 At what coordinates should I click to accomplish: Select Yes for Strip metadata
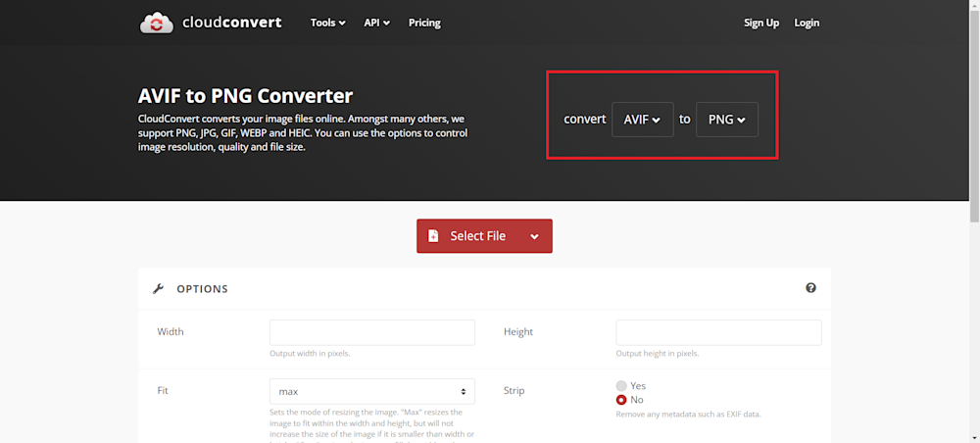(x=621, y=386)
